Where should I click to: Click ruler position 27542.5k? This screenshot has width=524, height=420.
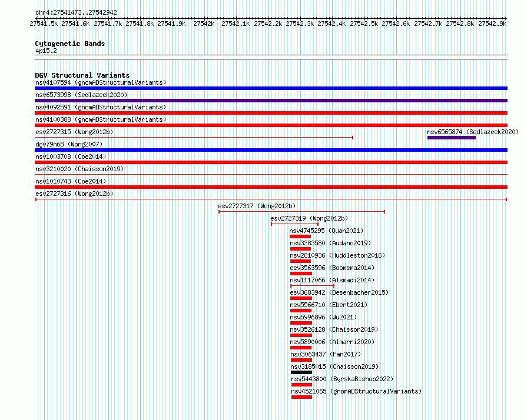tap(364, 24)
